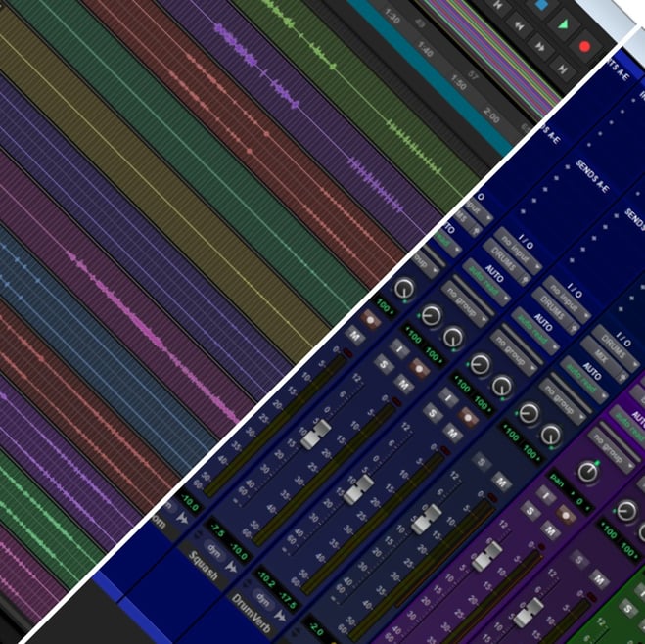
Task: Toggle input monitoring on DrumVerb track
Action: (x=448, y=397)
